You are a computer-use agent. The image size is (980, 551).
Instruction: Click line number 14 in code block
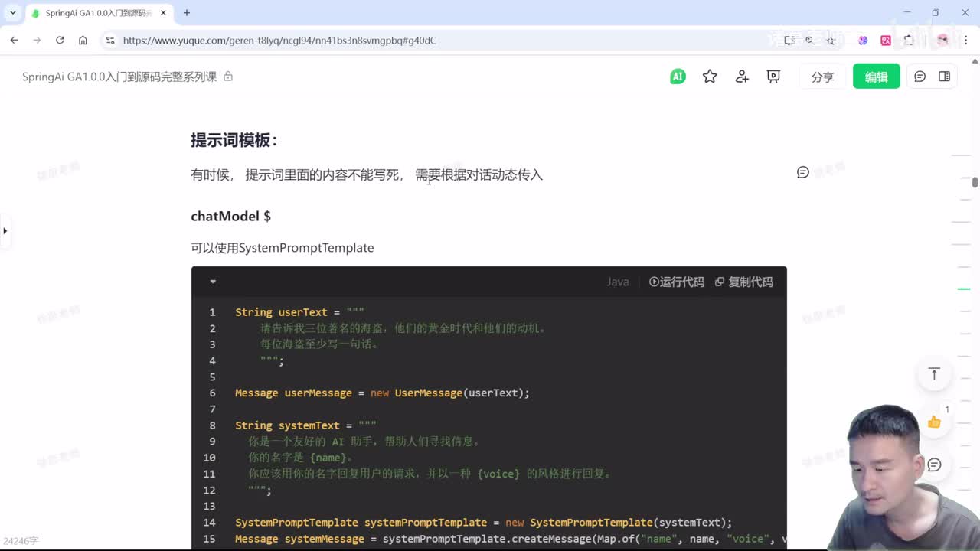pos(209,523)
